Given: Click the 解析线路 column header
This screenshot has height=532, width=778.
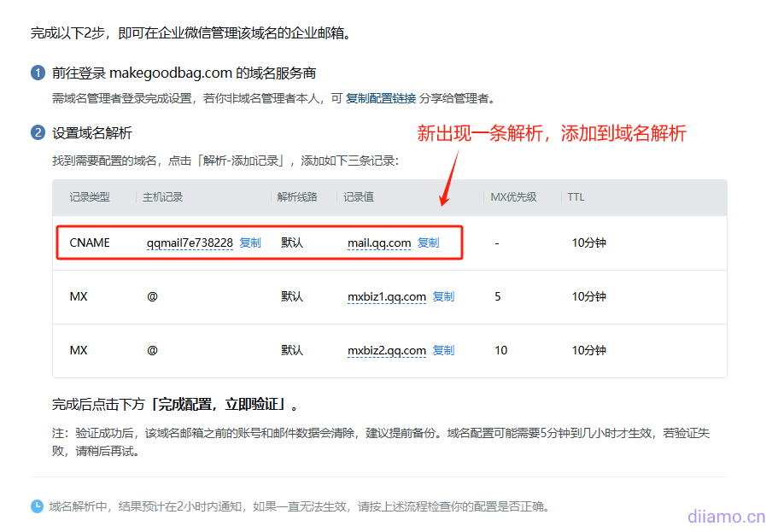Looking at the screenshot, I should [297, 197].
